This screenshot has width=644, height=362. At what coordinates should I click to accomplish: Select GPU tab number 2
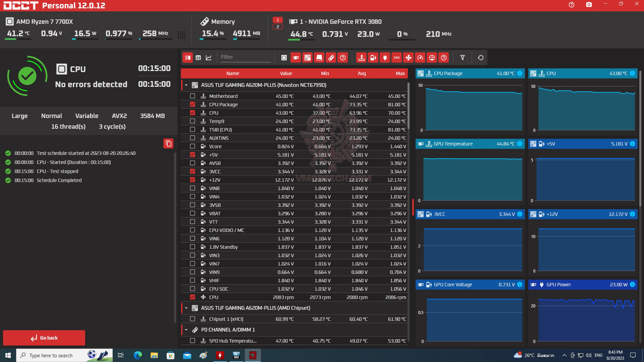277,26
